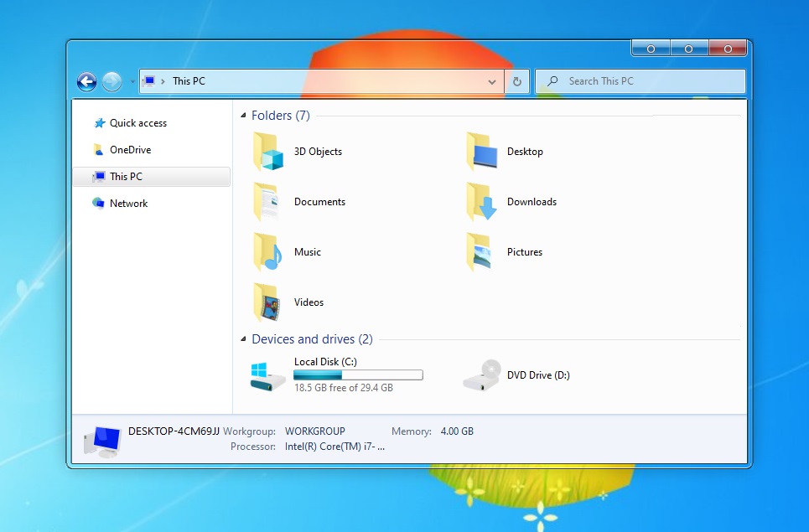Select the Downloads folder icon
Image resolution: width=809 pixels, height=532 pixels.
482,202
